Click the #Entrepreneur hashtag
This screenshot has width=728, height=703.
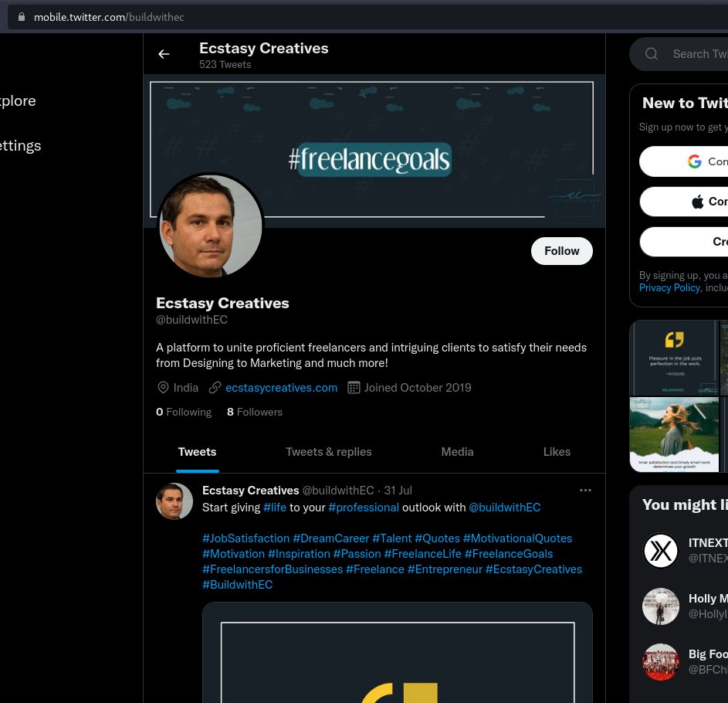445,569
